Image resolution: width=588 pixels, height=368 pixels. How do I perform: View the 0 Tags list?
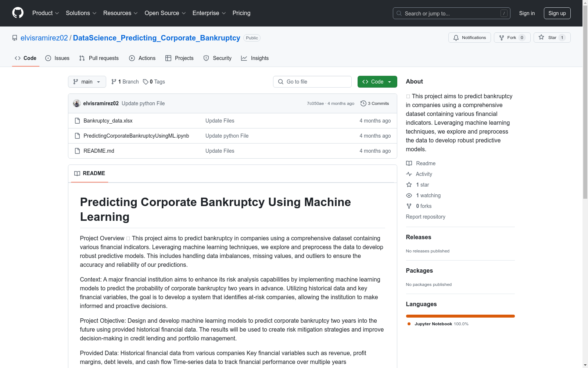point(154,82)
